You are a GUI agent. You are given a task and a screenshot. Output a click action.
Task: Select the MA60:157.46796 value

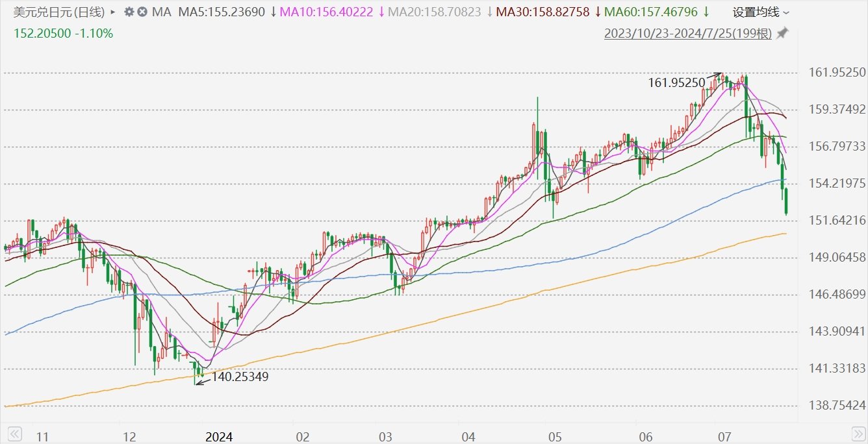click(652, 12)
